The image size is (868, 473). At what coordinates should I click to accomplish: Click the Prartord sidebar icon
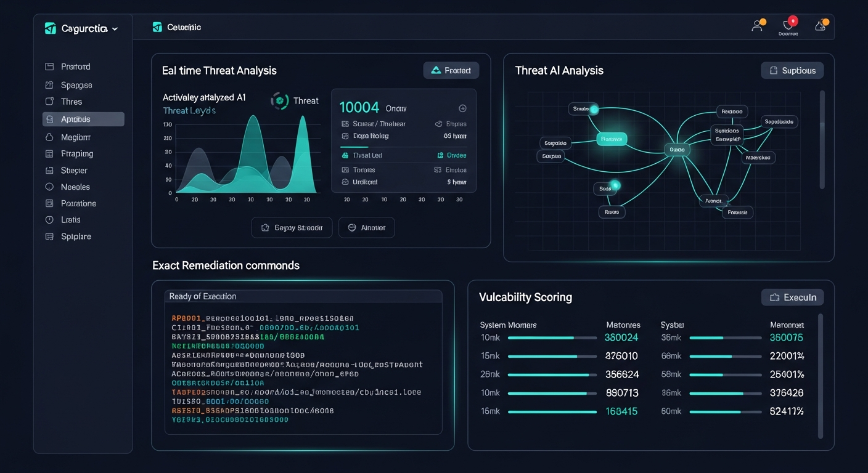49,67
